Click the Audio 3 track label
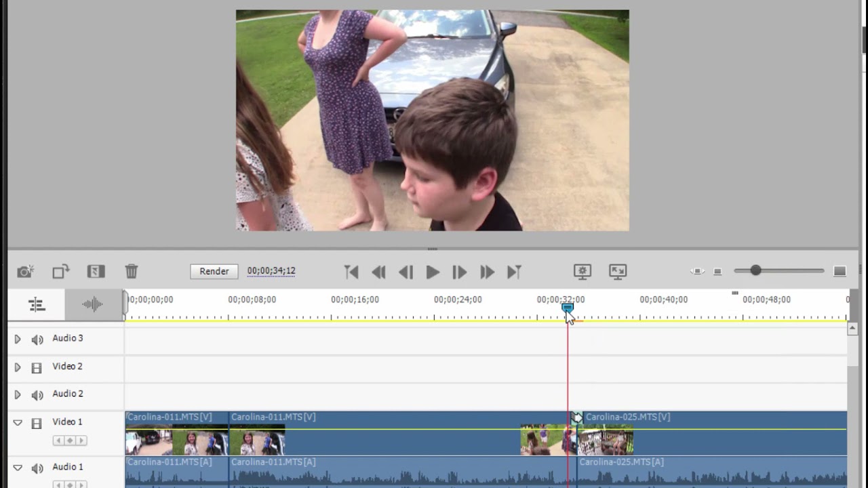 tap(68, 338)
